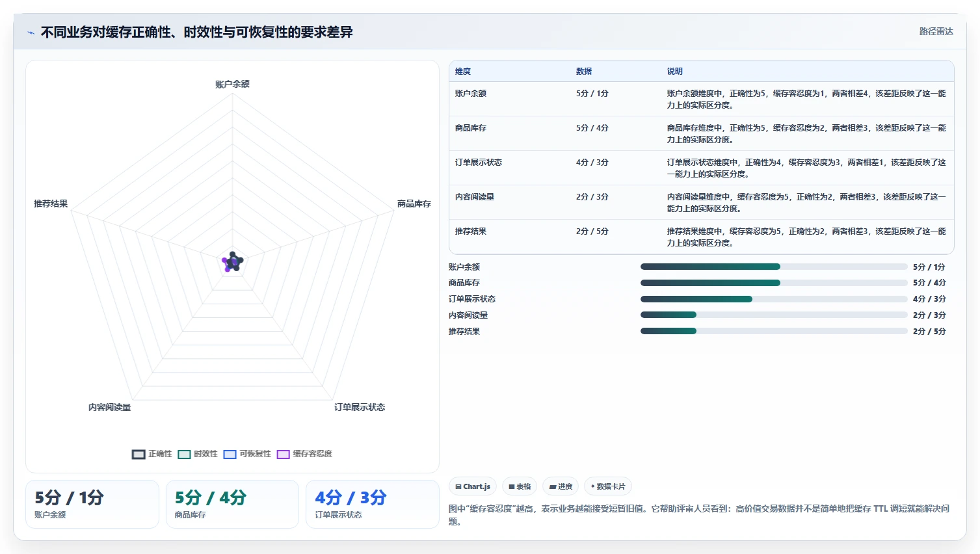Click the 账户余额 radar axis label
The height and width of the screenshot is (554, 980).
[232, 84]
